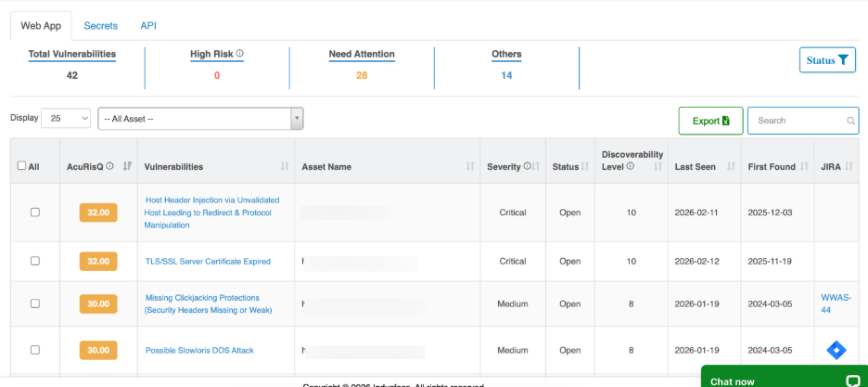Sort the Last Seen column using sort arrows

(x=731, y=167)
